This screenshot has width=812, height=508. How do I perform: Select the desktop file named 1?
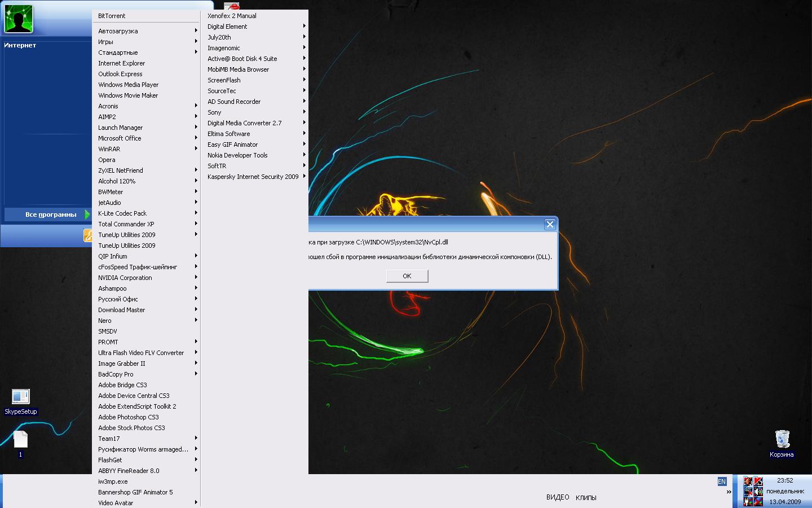[20, 440]
